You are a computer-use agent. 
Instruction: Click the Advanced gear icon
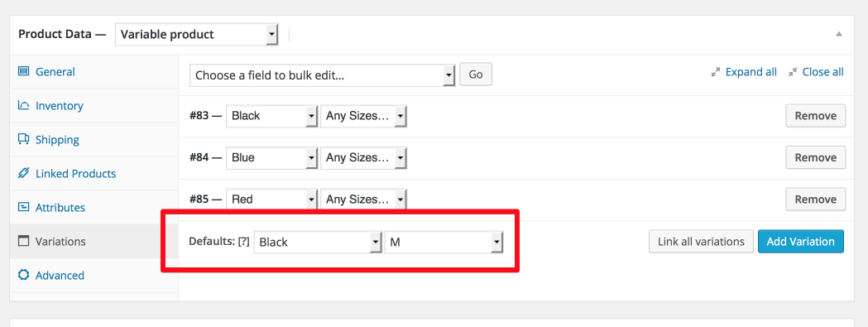23,275
